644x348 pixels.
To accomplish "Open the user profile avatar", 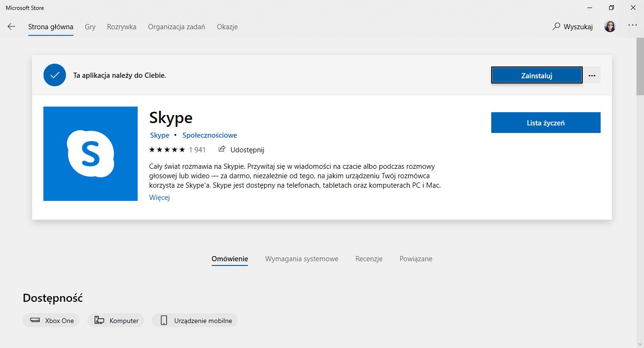I will tap(610, 26).
